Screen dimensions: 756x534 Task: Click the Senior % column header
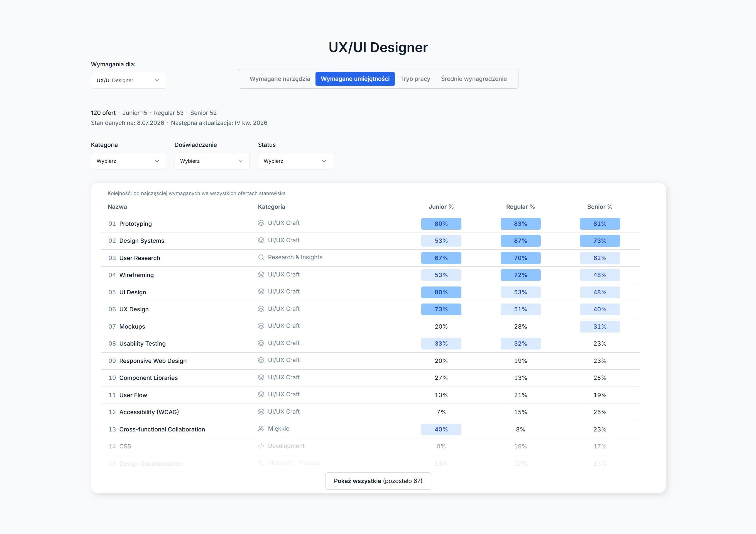(x=600, y=207)
